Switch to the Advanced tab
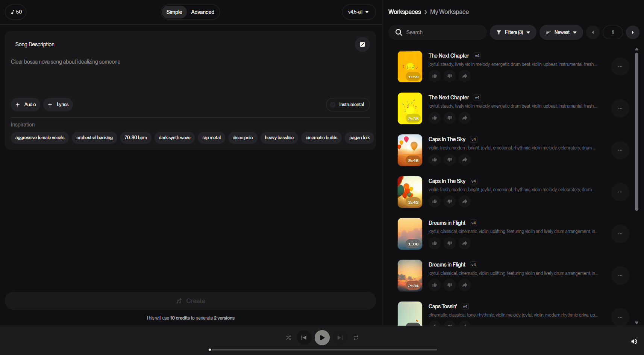The width and height of the screenshot is (644, 355). (x=203, y=12)
